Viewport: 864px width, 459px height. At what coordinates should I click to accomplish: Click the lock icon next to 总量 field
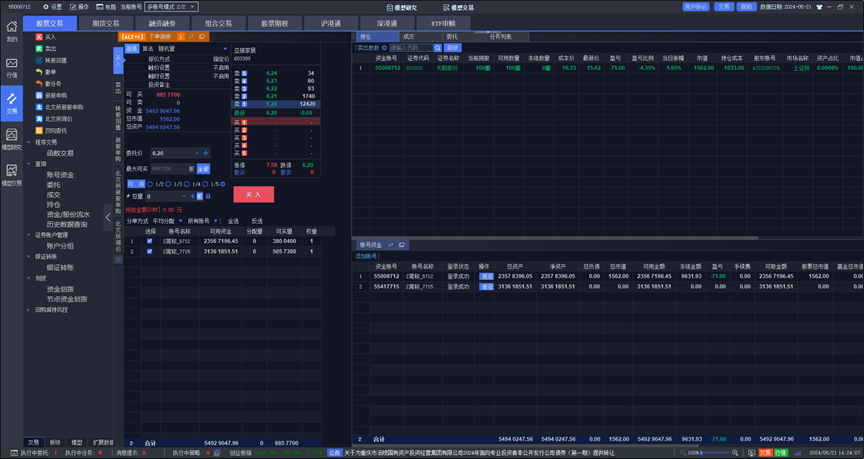pos(208,196)
